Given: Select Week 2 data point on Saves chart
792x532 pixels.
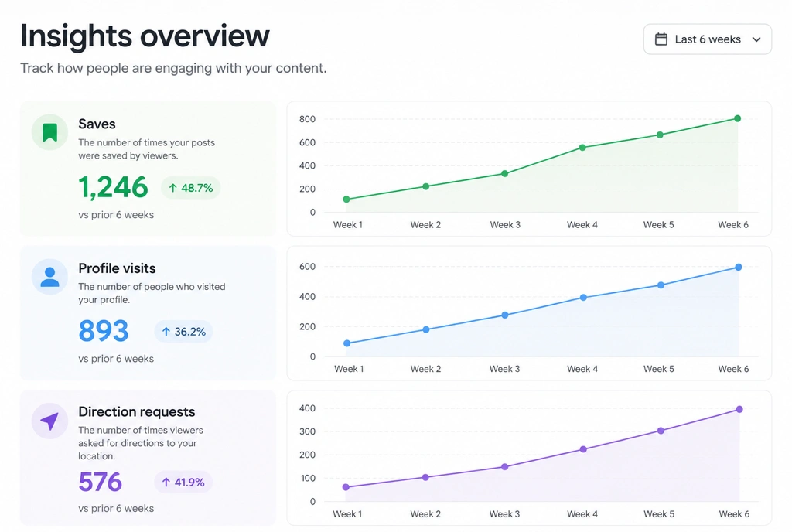Looking at the screenshot, I should point(426,186).
